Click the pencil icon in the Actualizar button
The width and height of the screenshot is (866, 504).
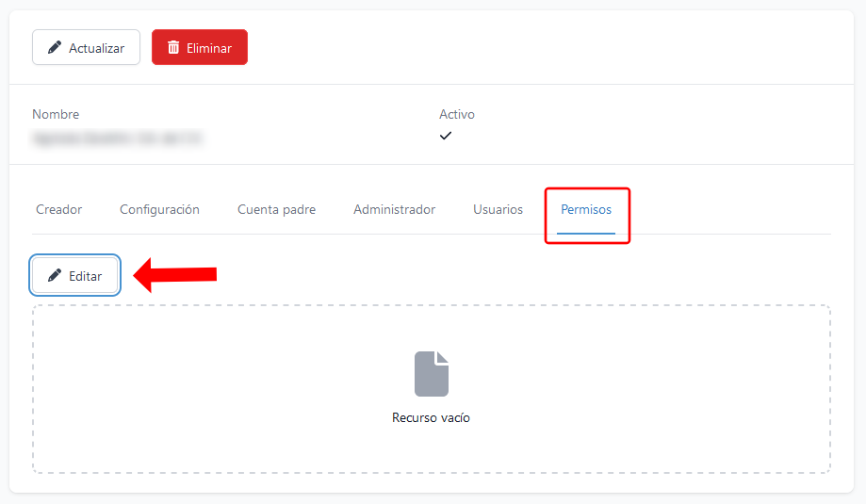point(55,48)
